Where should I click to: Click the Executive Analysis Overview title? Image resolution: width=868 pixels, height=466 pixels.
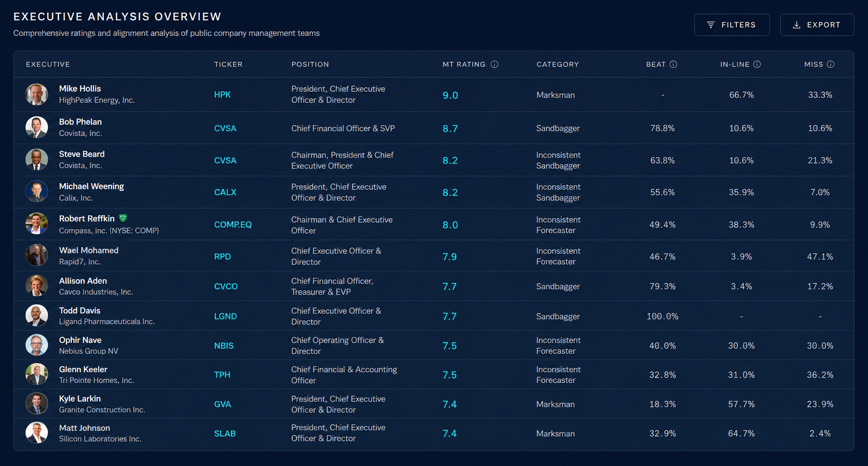[117, 17]
